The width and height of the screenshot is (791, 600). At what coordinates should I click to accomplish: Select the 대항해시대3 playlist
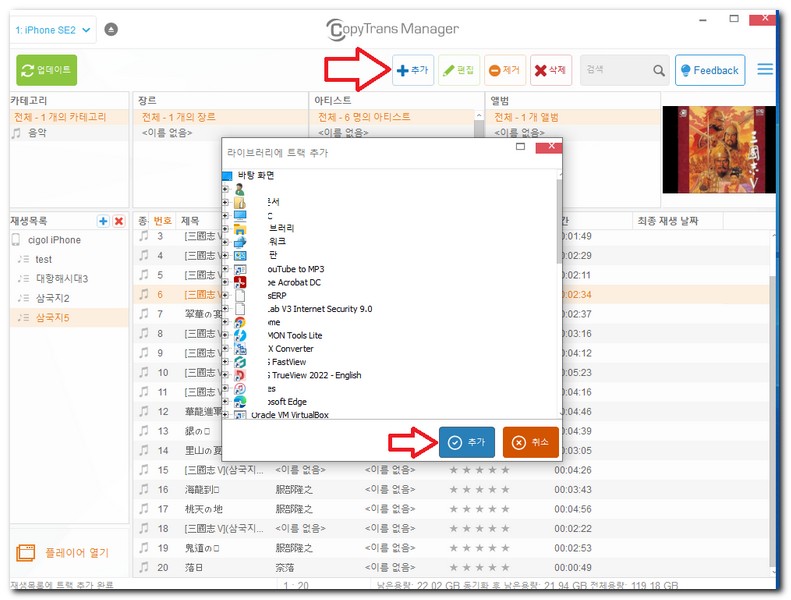point(62,278)
